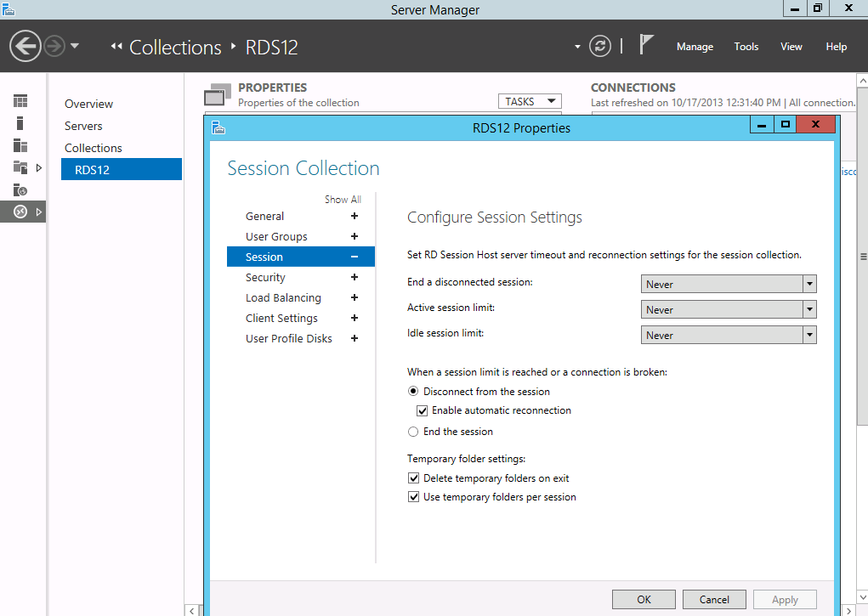Open the notifications flag icon

tap(646, 44)
